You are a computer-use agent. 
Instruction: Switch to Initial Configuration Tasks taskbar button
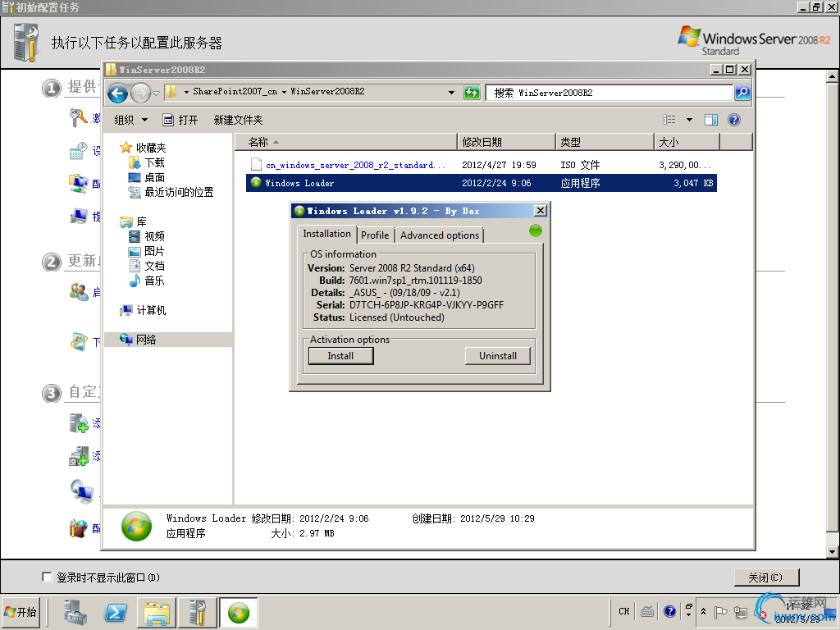coord(197,613)
